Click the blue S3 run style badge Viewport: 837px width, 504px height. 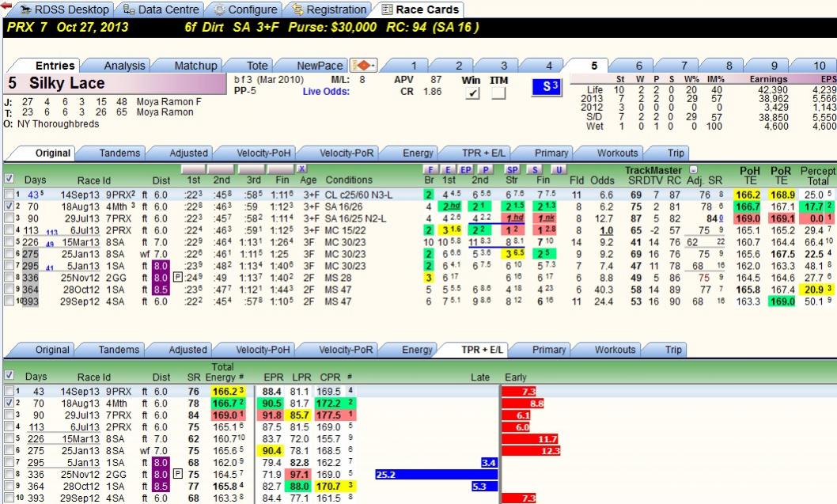click(547, 87)
